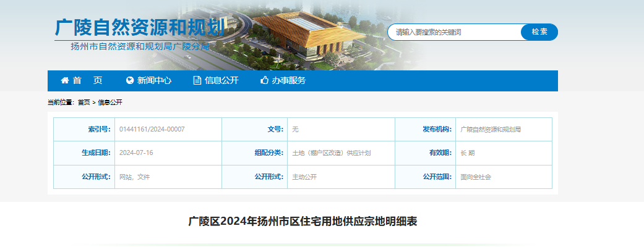This screenshot has width=644, height=247.
Task: Click the 有效期 label cell
Action: (x=426, y=153)
